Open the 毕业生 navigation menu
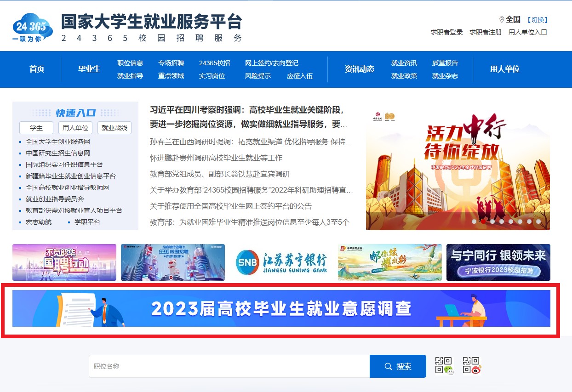This screenshot has height=392, width=572. [89, 69]
